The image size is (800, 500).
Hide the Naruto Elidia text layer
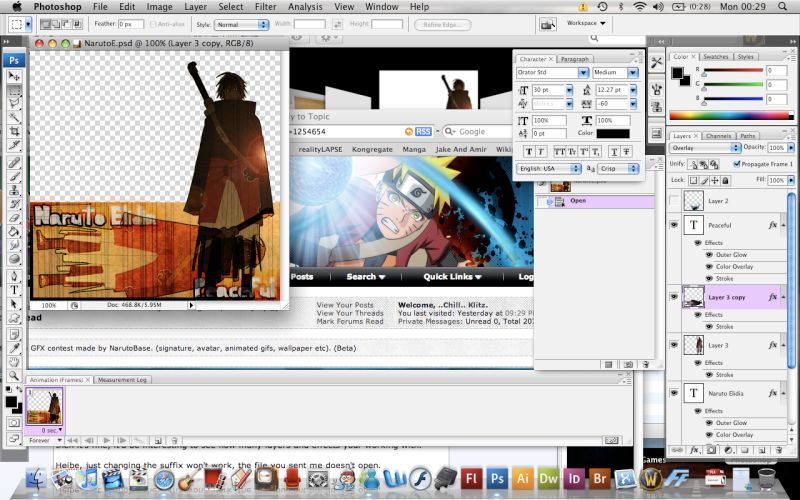pyautogui.click(x=674, y=393)
